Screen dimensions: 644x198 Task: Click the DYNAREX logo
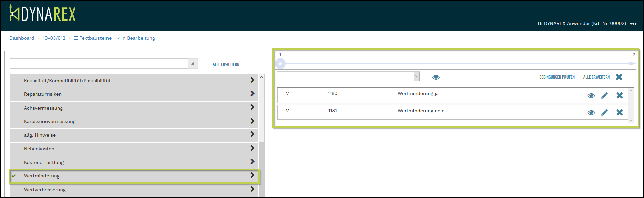(42, 13)
